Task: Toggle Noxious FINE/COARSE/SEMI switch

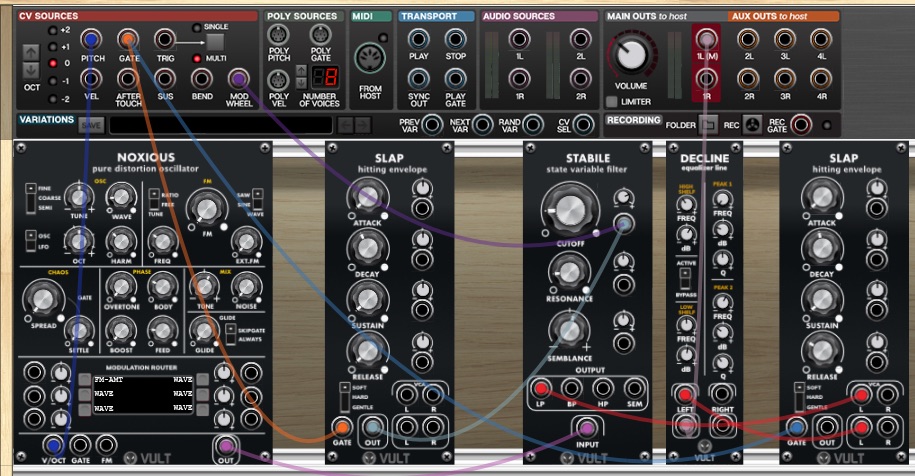Action: click(30, 198)
